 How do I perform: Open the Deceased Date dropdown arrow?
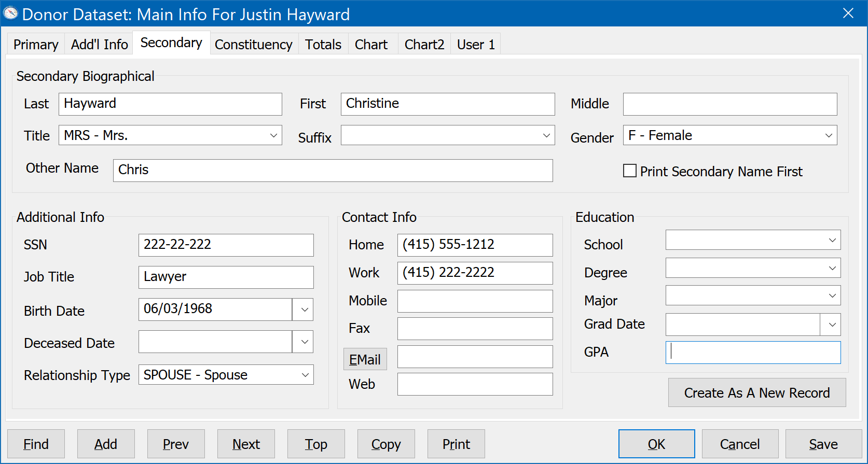tap(304, 342)
